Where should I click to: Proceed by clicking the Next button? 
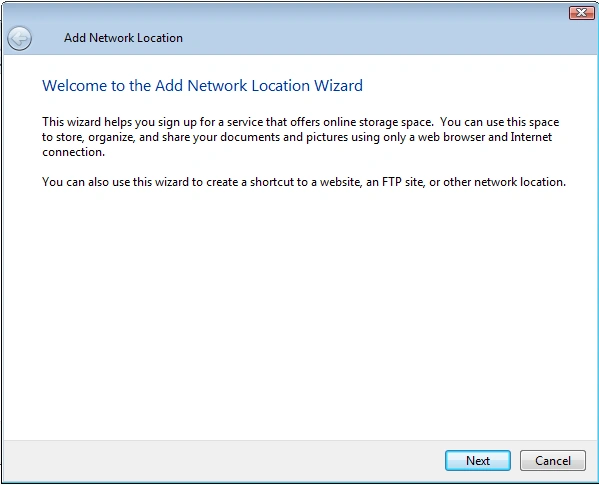478,461
